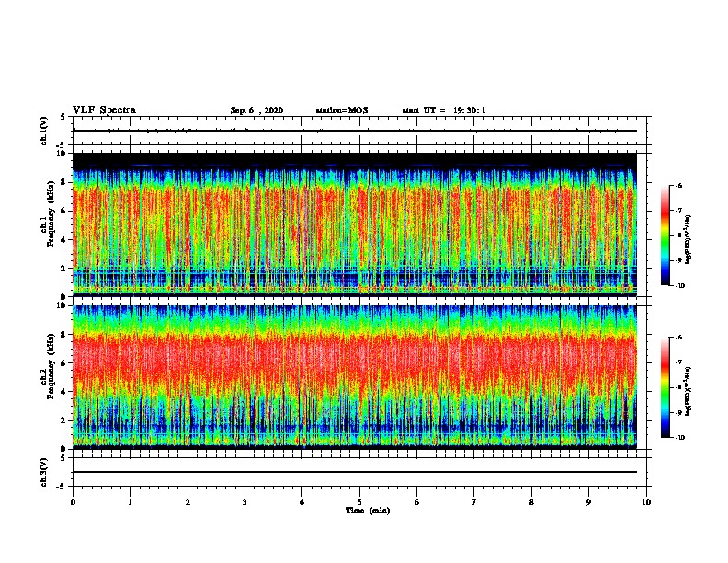Click inside the ch.2 spectrogram panel
This screenshot has height=563, width=728.
point(355,377)
